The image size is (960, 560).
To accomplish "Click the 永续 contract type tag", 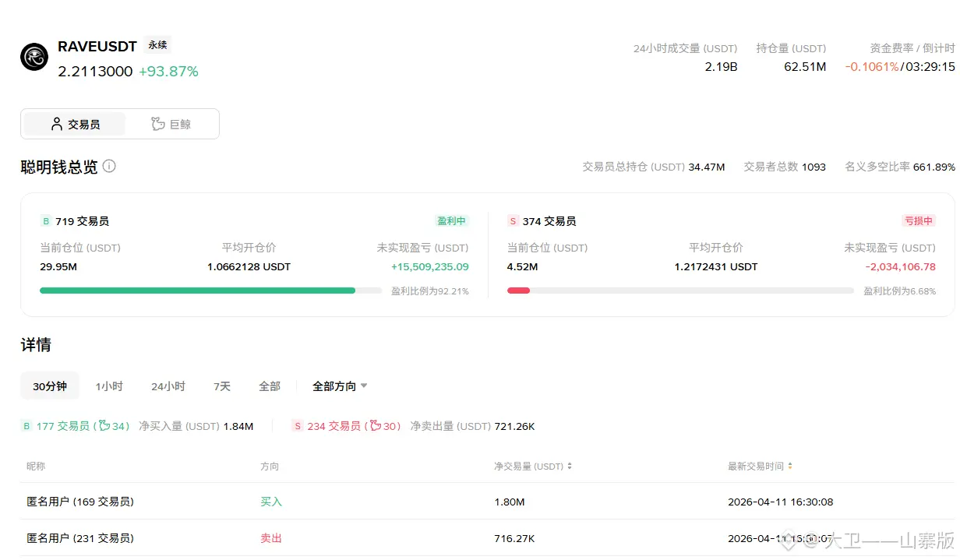I will (x=158, y=45).
